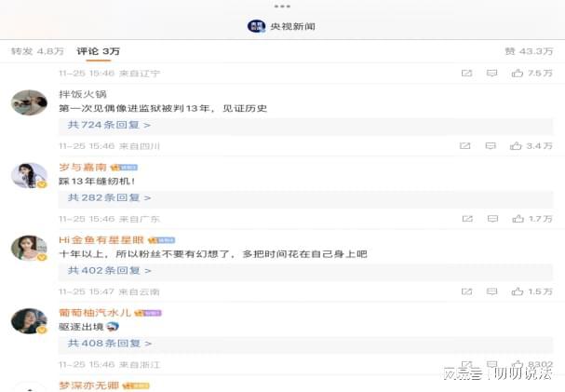
Task: Forward the comment by 岁与嘉南
Action: [x=467, y=219]
